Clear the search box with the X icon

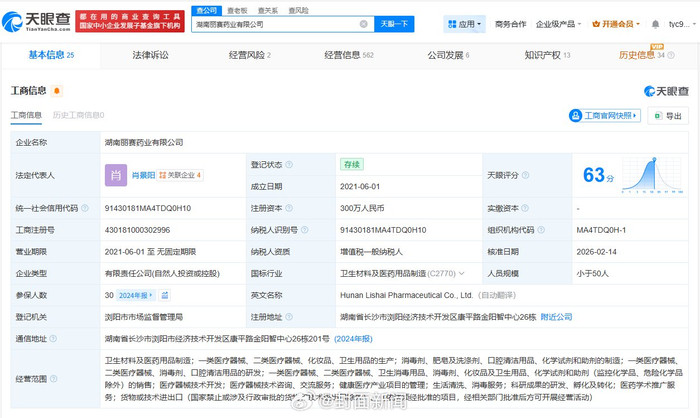coord(363,23)
